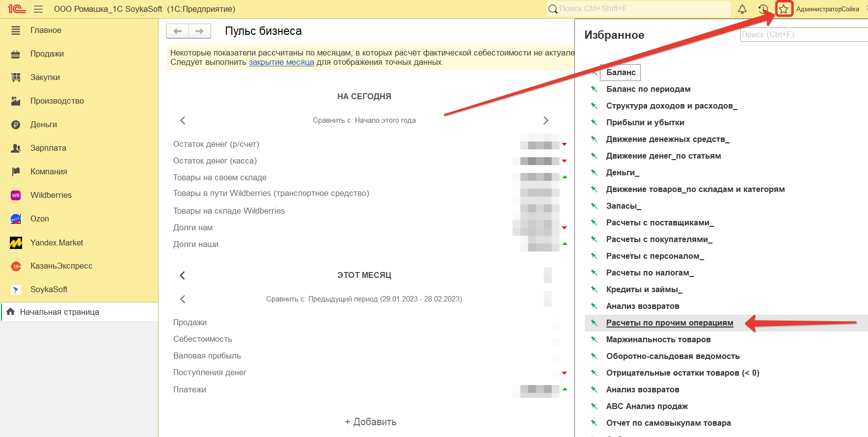Click pin icon next to Прибыли и убытки

(594, 122)
